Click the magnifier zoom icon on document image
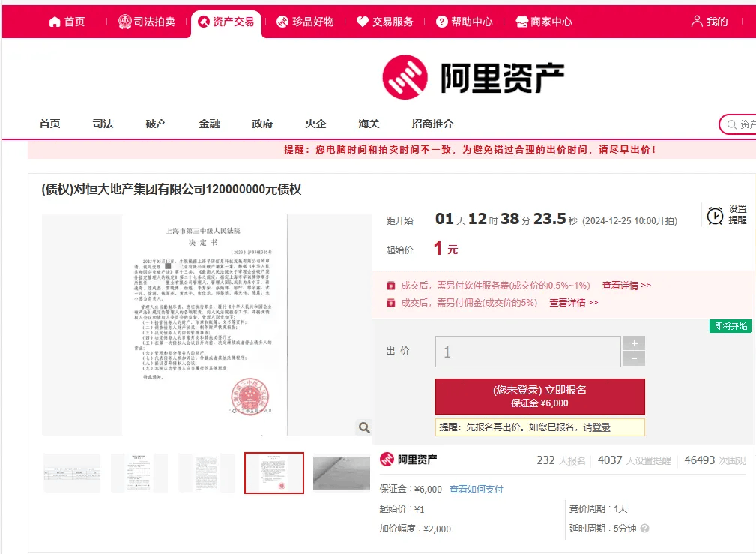 pyautogui.click(x=364, y=427)
